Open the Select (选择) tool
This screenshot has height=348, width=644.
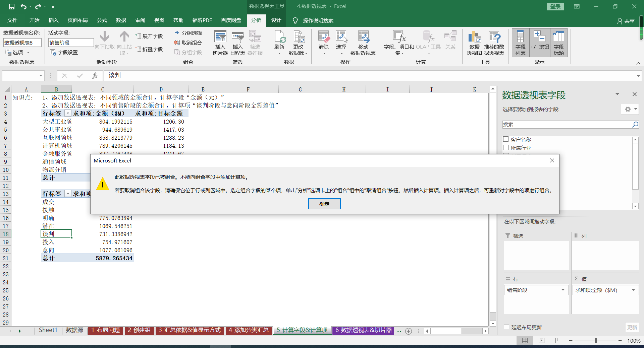click(341, 43)
